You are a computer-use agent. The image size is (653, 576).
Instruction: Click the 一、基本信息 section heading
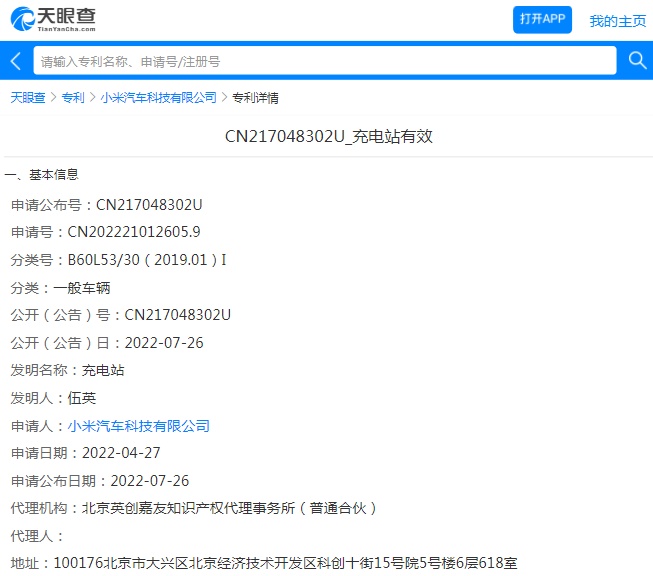click(x=42, y=175)
